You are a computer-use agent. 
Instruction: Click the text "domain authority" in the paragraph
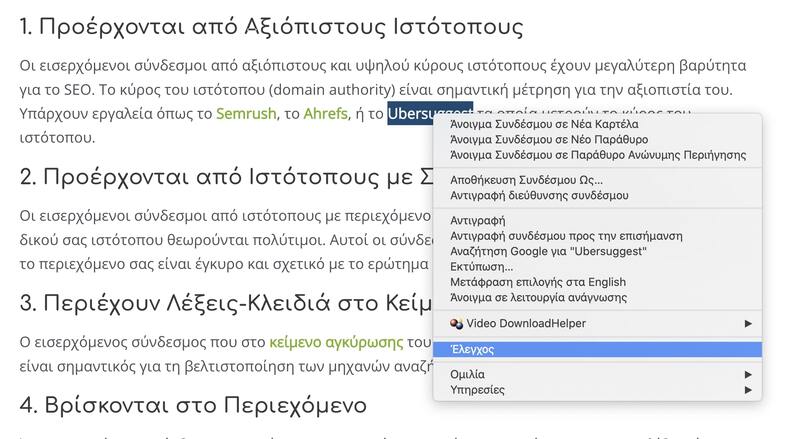(x=332, y=90)
